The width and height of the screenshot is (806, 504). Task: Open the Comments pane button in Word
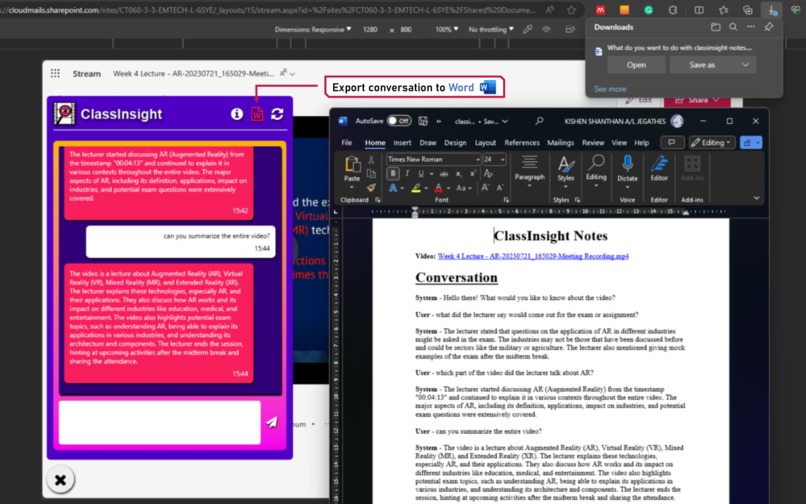pyautogui.click(x=672, y=142)
